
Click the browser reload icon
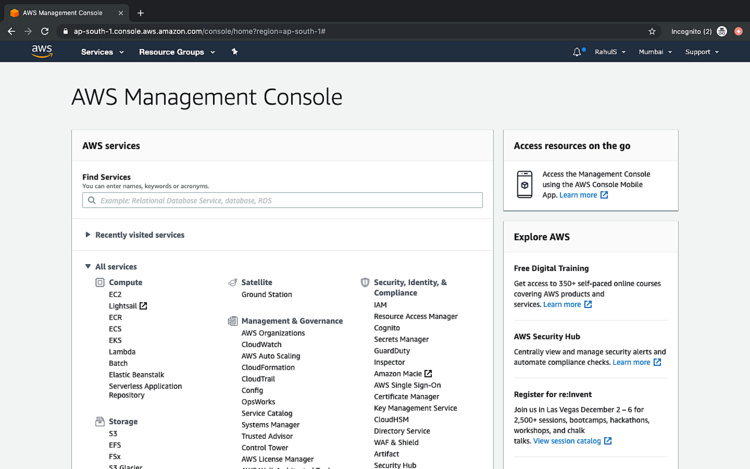point(45,31)
